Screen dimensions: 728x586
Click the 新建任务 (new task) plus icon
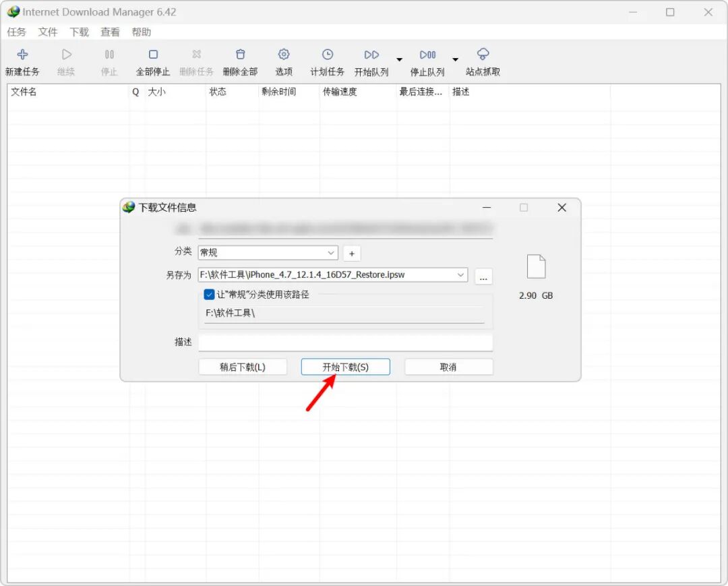pos(22,55)
